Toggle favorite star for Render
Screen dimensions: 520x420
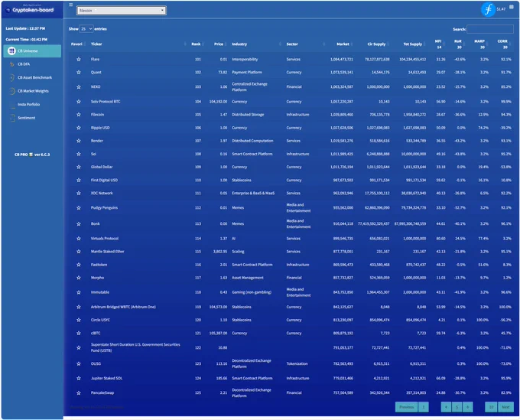pos(79,141)
